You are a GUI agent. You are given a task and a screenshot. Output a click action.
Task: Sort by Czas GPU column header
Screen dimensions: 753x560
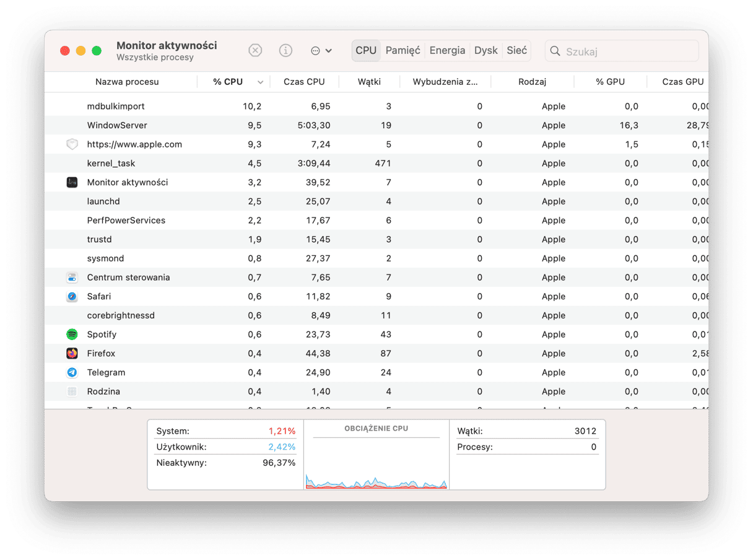coord(683,82)
